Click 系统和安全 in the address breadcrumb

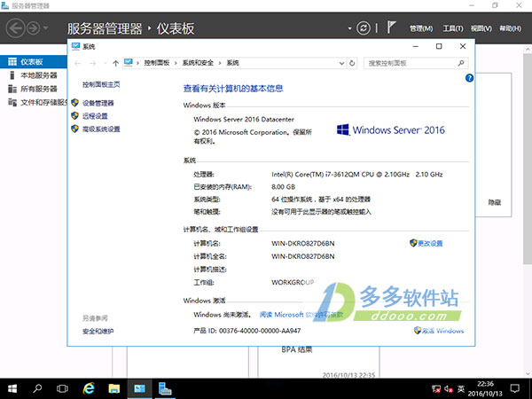pyautogui.click(x=198, y=63)
